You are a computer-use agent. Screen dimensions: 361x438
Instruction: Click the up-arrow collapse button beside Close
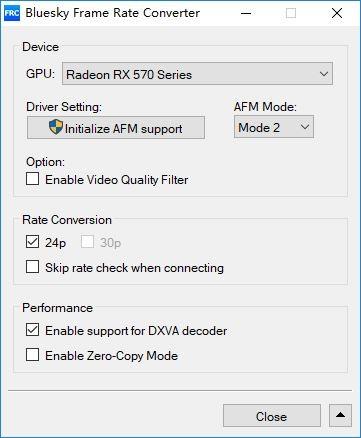click(340, 415)
